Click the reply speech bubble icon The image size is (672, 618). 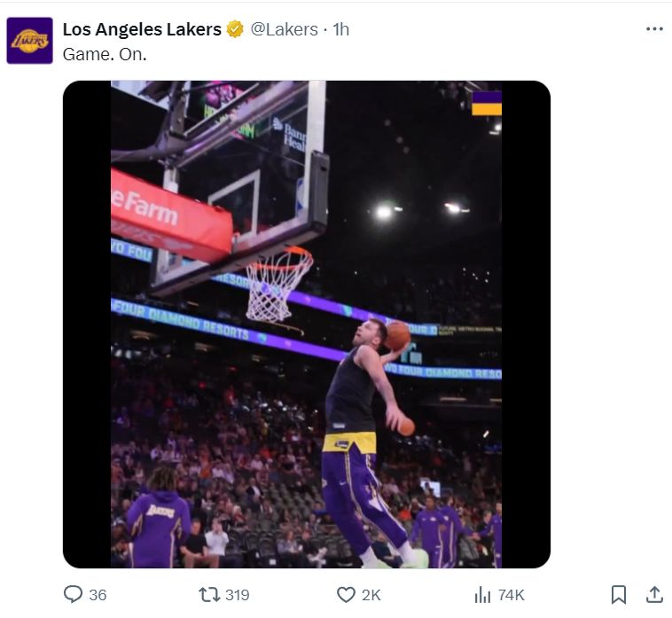pos(74,594)
